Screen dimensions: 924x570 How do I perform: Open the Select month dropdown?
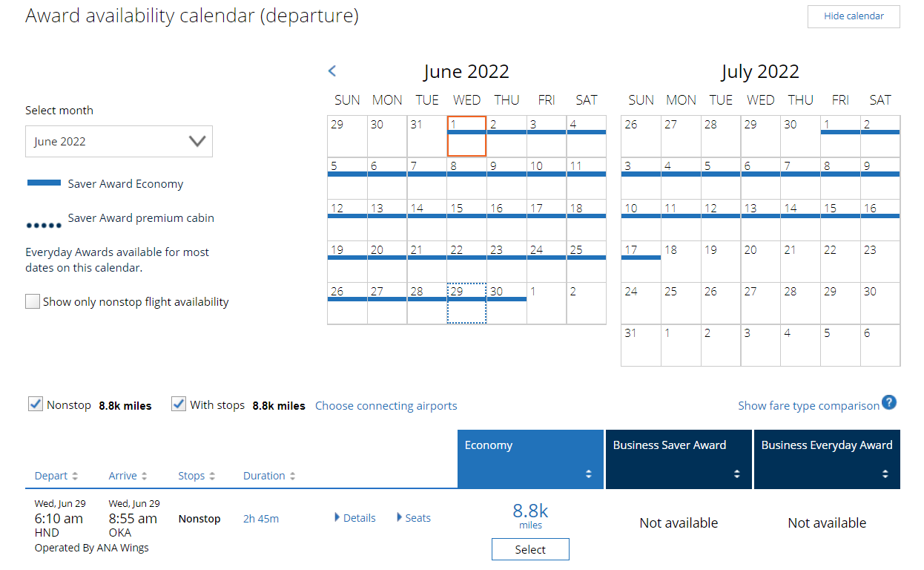(119, 141)
